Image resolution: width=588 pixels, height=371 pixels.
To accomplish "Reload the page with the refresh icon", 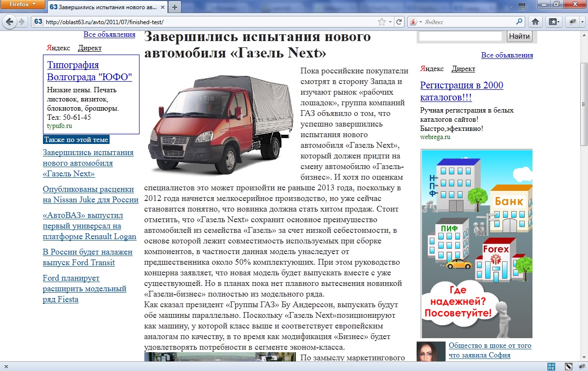I will coord(399,22).
